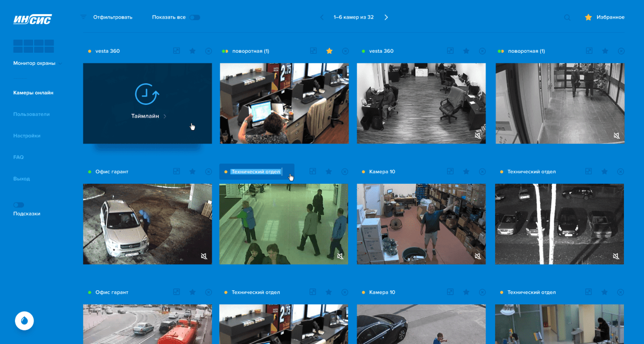
Task: Remove the gold-starred поворотная (1) camera tile
Action: pyautogui.click(x=345, y=51)
